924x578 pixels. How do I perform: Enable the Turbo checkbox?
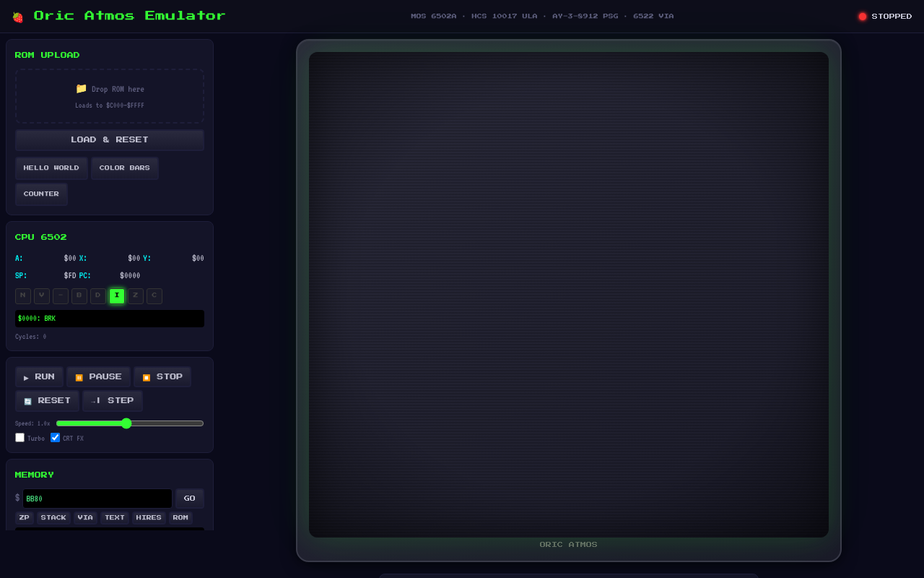[x=20, y=438]
